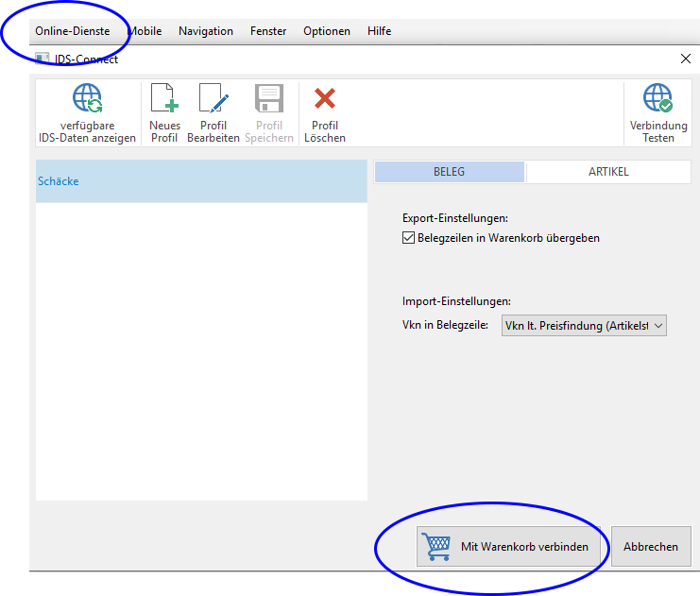Expand the Vkn in Belegzeile dropdown

(x=658, y=326)
